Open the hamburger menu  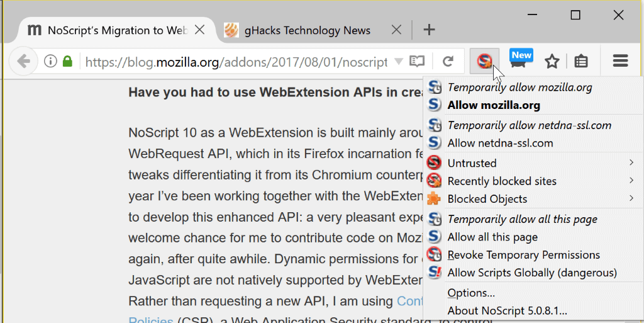(x=620, y=61)
